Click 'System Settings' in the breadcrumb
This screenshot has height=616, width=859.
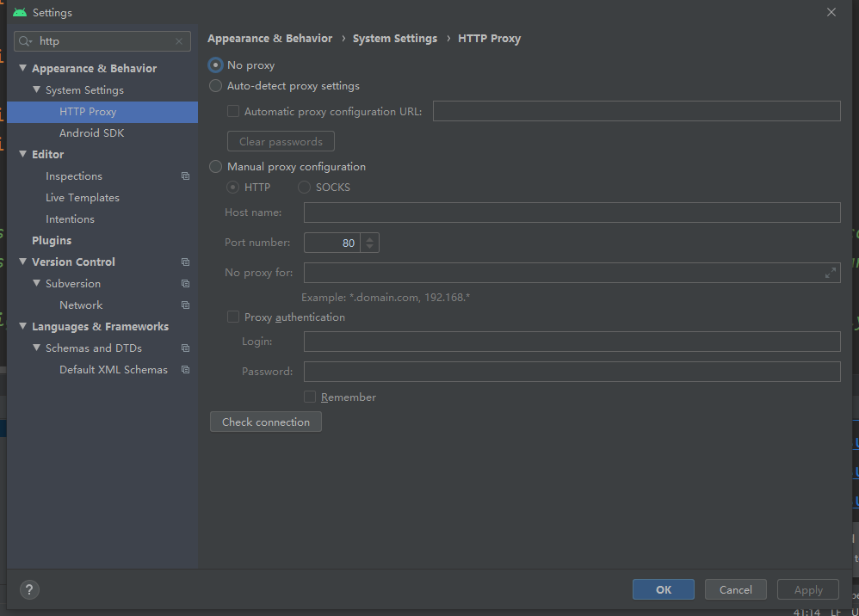[395, 39]
